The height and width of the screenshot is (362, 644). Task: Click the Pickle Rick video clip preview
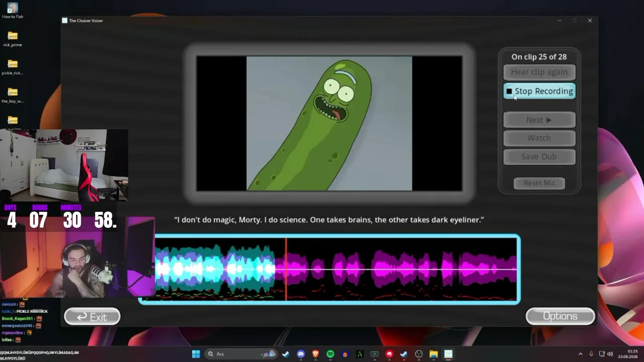pos(329,124)
